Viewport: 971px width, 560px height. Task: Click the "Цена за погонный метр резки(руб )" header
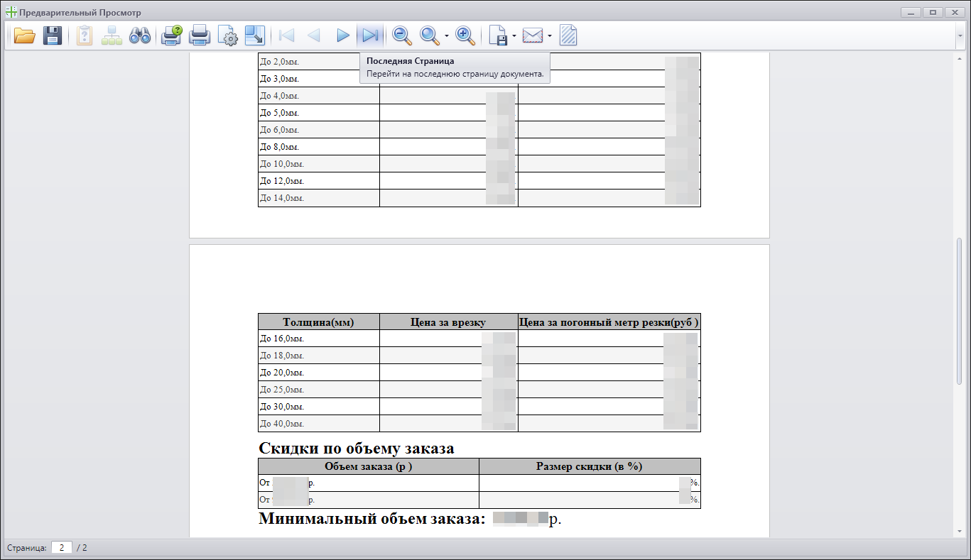(x=609, y=322)
